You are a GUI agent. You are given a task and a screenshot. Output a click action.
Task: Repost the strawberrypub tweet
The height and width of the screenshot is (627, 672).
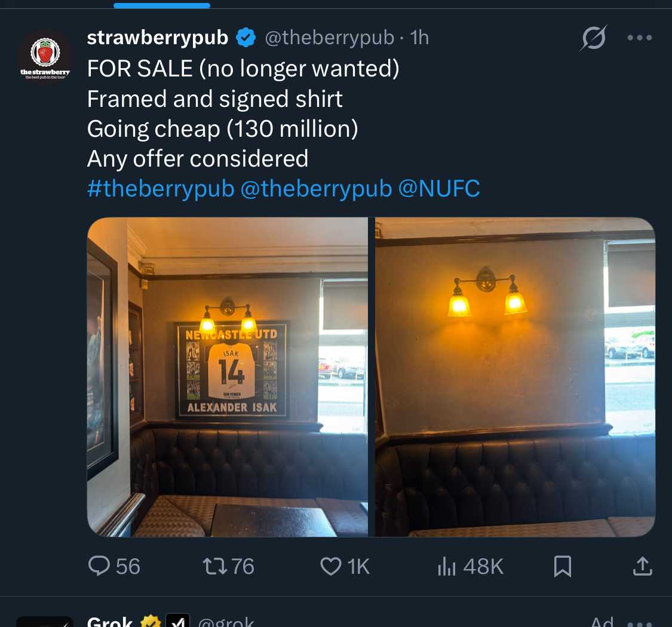[229, 565]
